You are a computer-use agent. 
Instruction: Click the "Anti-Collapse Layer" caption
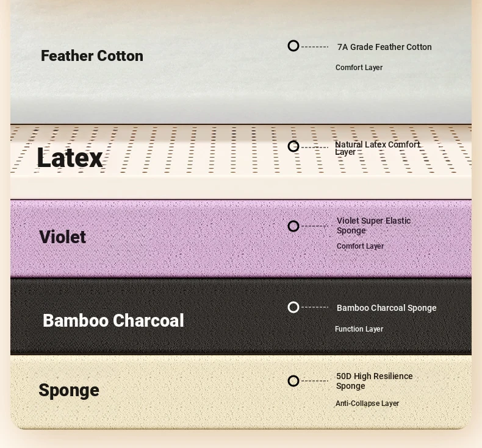pyautogui.click(x=367, y=404)
